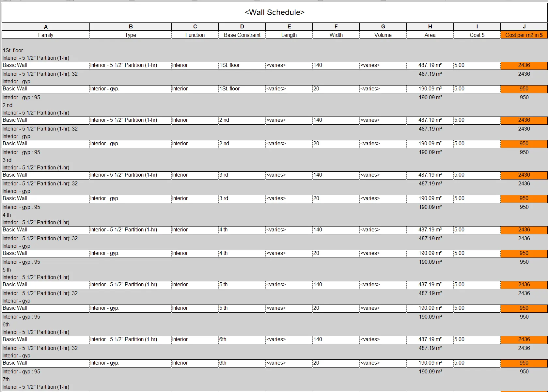This screenshot has height=392, width=548.
Task: Click the Area column header
Action: [430, 35]
